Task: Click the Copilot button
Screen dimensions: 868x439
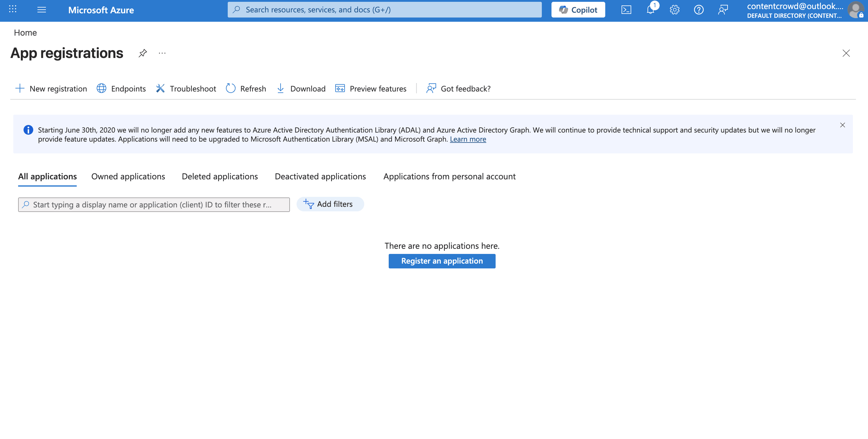Action: click(578, 10)
